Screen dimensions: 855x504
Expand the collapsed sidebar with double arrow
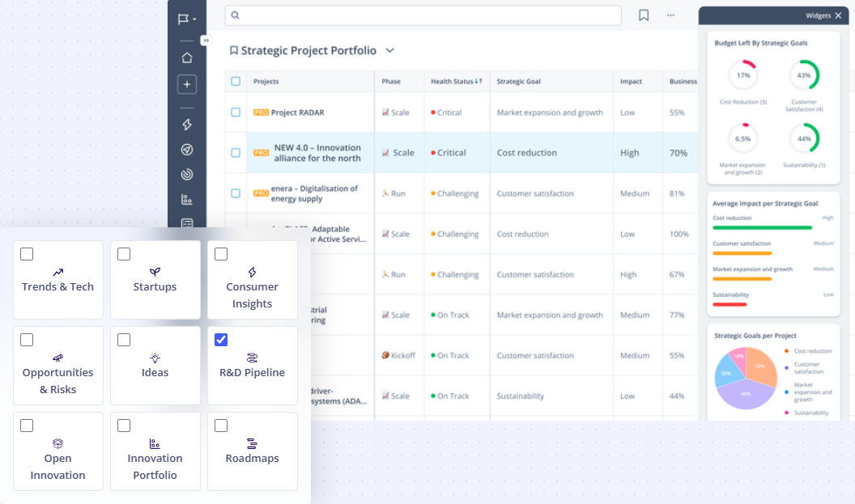[206, 40]
